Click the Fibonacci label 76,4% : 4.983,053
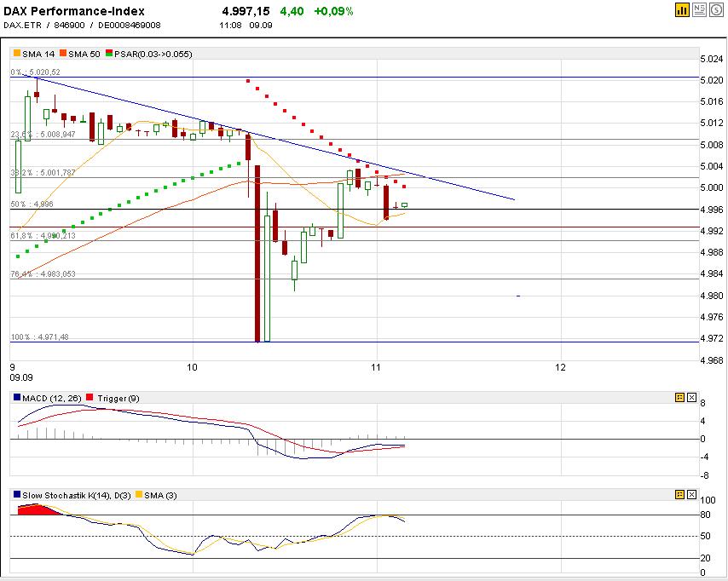The height and width of the screenshot is (581, 728). (43, 273)
